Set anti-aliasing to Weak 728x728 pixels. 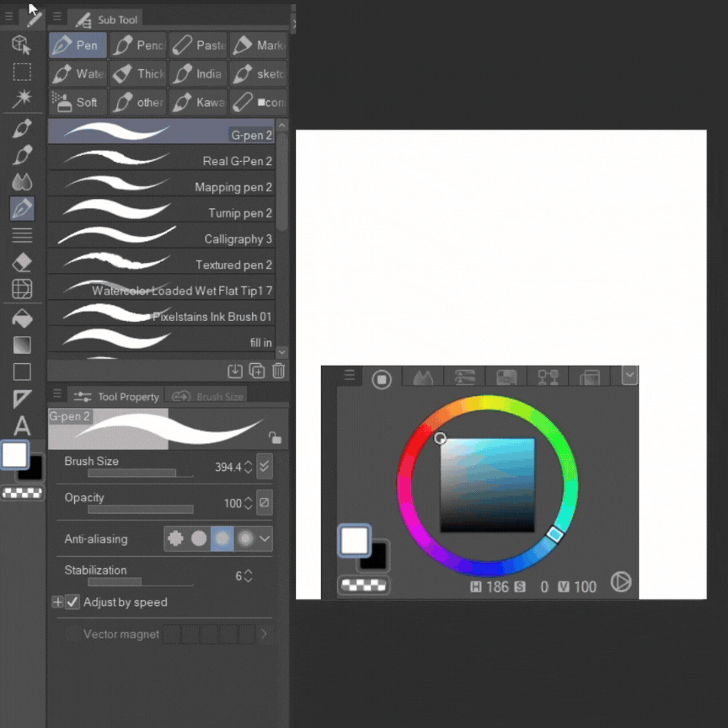coord(199,538)
